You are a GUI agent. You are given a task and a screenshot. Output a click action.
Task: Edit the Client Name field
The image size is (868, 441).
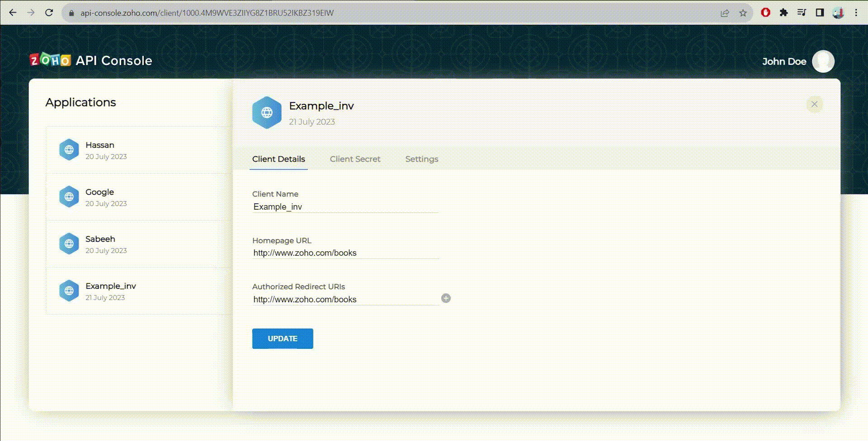[x=345, y=207]
